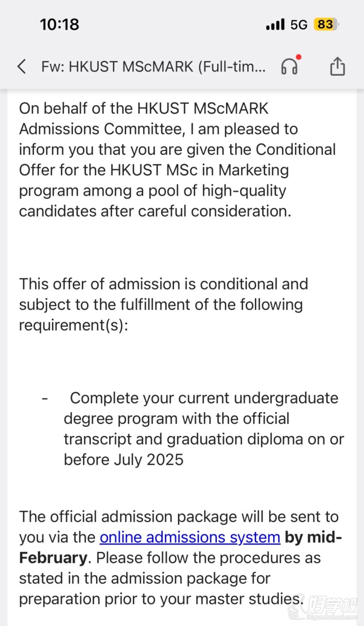Tap "The official admission package" sentence start
Viewport: 364px width, 626px height.
[x=127, y=517]
